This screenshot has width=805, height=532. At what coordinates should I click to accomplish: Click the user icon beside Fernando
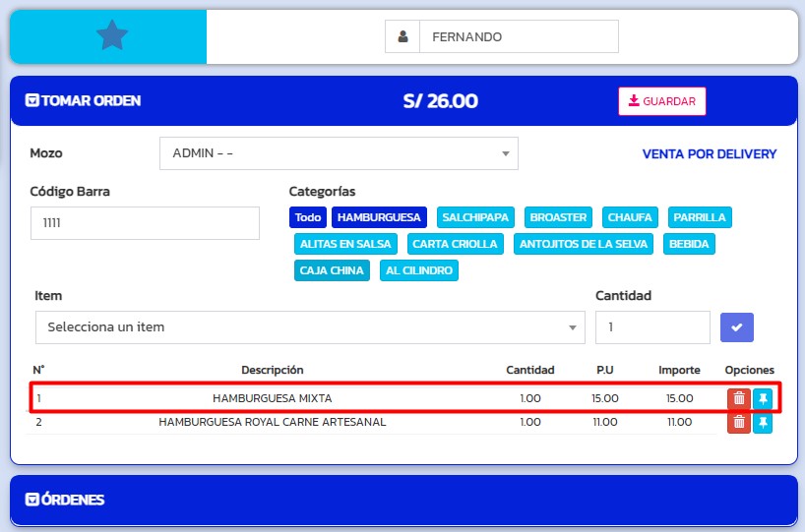click(x=402, y=37)
